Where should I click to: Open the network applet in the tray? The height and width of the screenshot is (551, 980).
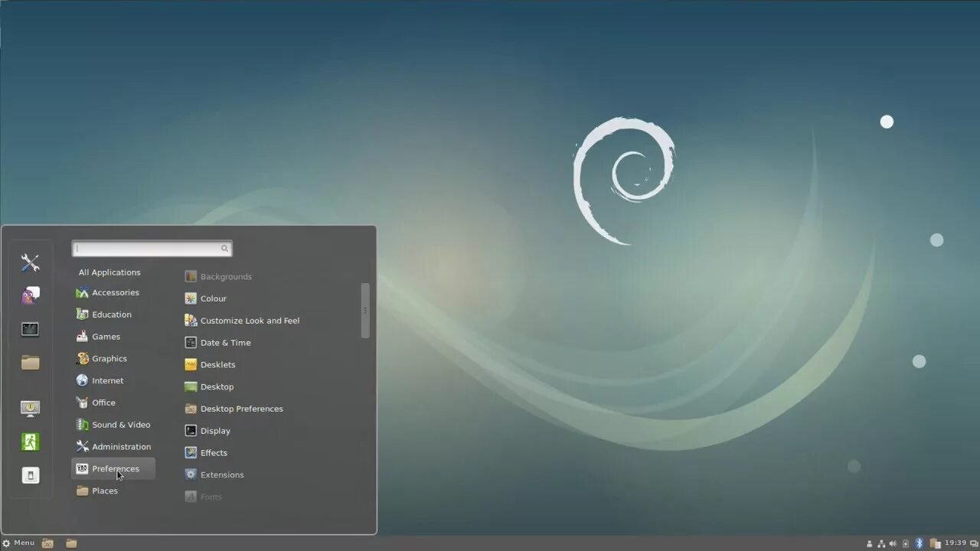pyautogui.click(x=881, y=543)
